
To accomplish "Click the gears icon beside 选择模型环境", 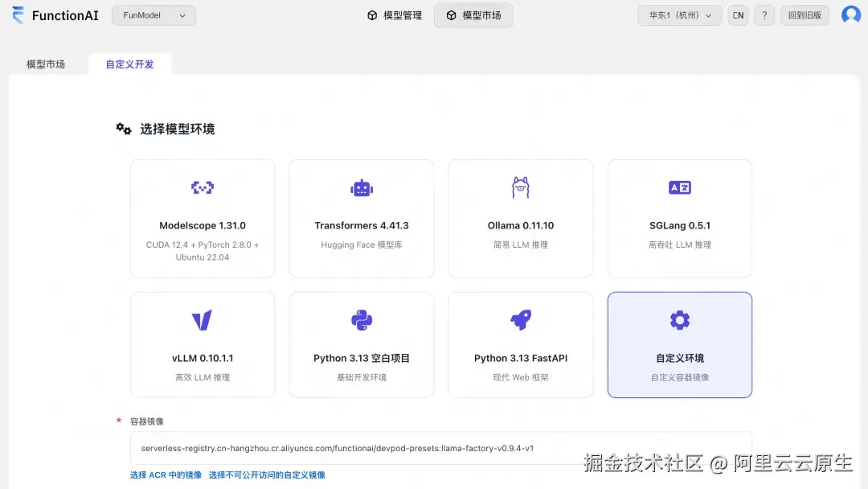I will tap(124, 129).
